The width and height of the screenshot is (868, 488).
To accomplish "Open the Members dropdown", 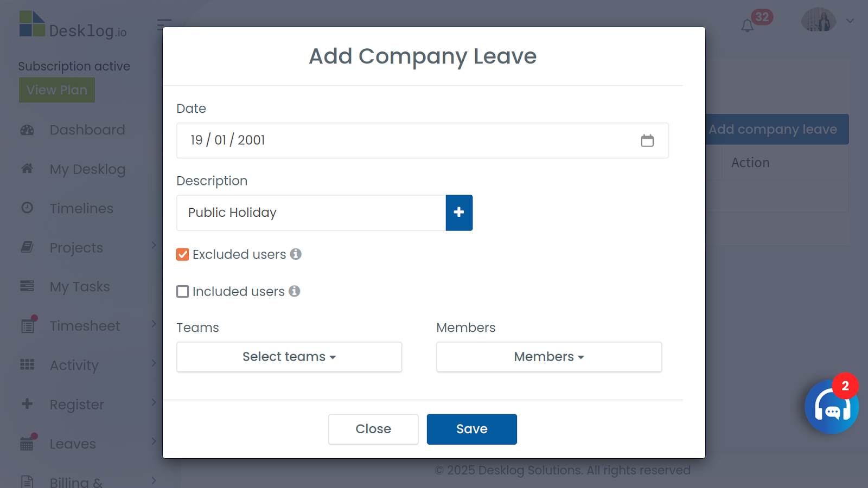I will pyautogui.click(x=549, y=357).
